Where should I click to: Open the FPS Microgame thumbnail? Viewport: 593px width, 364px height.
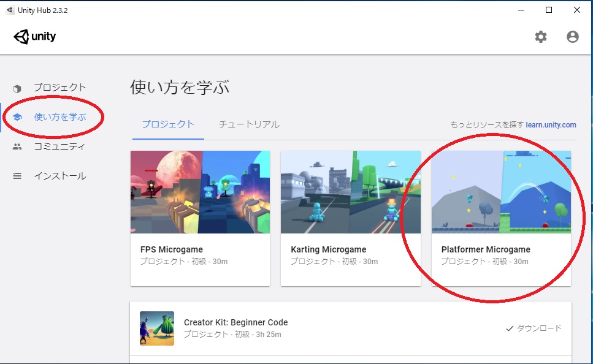tap(200, 192)
